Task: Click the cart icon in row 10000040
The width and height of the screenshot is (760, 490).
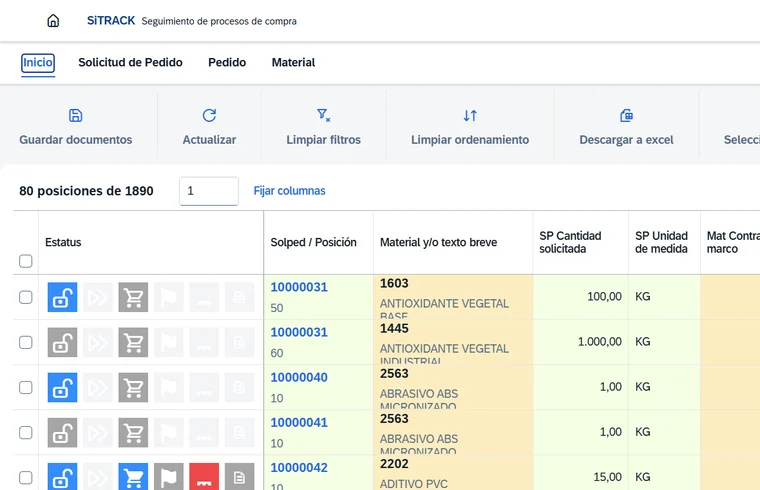Action: coord(133,387)
